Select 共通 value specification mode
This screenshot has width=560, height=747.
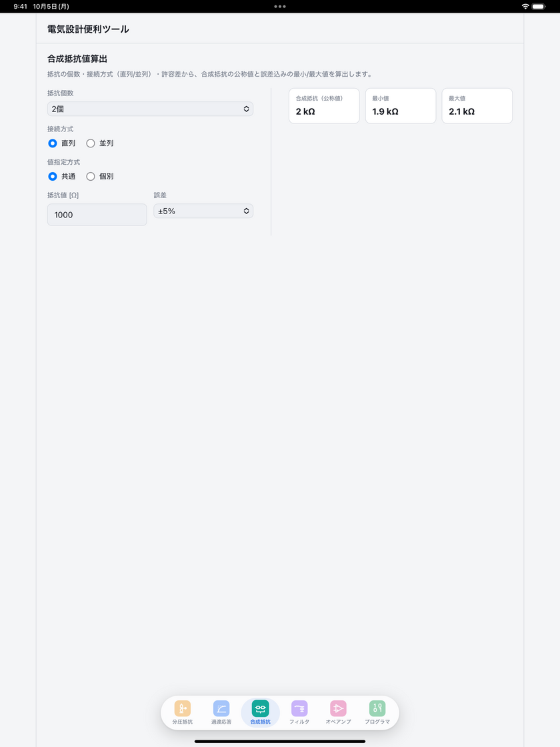click(53, 176)
